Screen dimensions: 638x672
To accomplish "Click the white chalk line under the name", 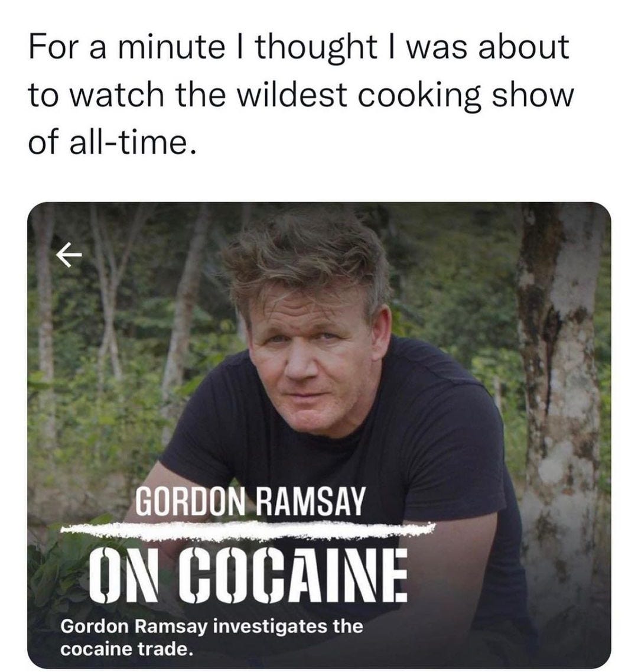I will click(248, 530).
